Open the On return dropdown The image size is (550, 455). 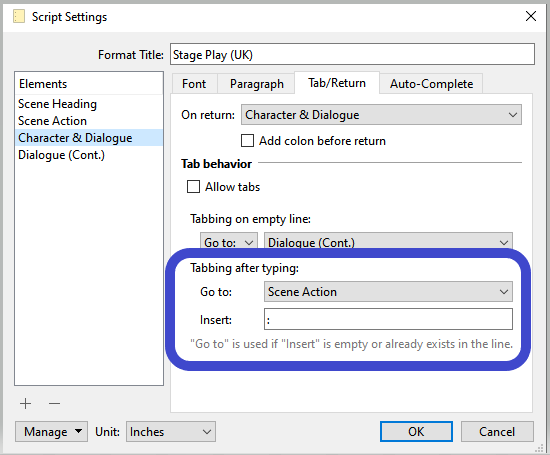(381, 115)
